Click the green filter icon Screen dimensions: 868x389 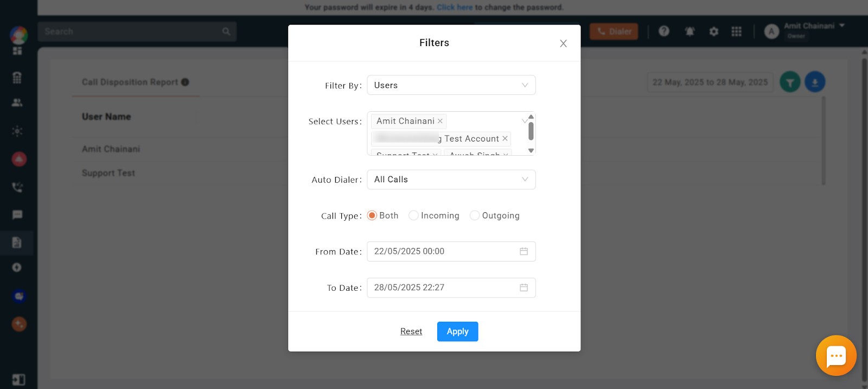click(790, 82)
